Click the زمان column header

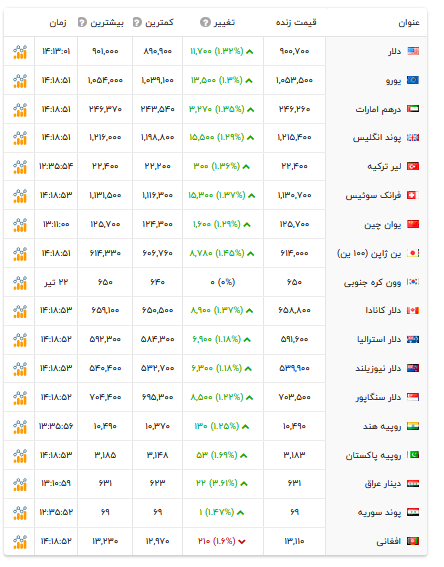(58, 23)
